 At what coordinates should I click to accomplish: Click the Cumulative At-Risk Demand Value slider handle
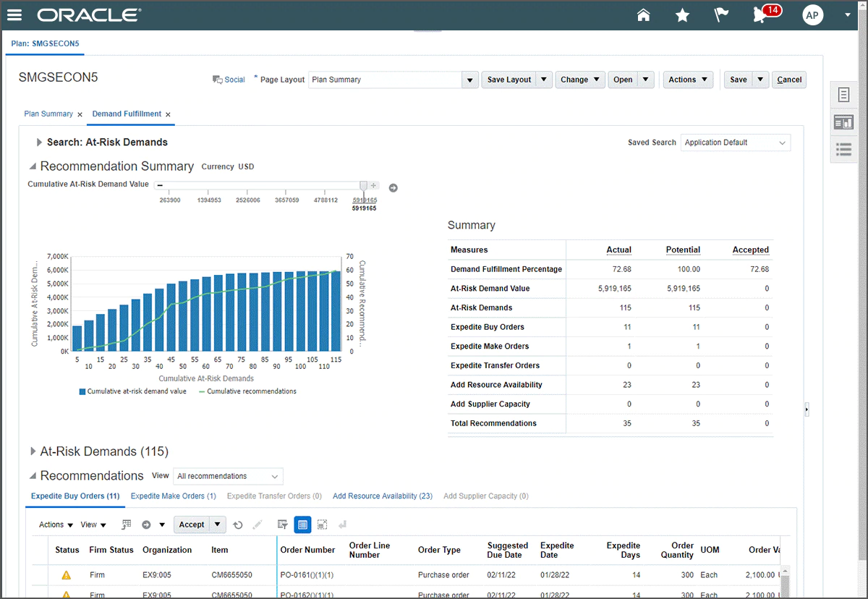363,186
